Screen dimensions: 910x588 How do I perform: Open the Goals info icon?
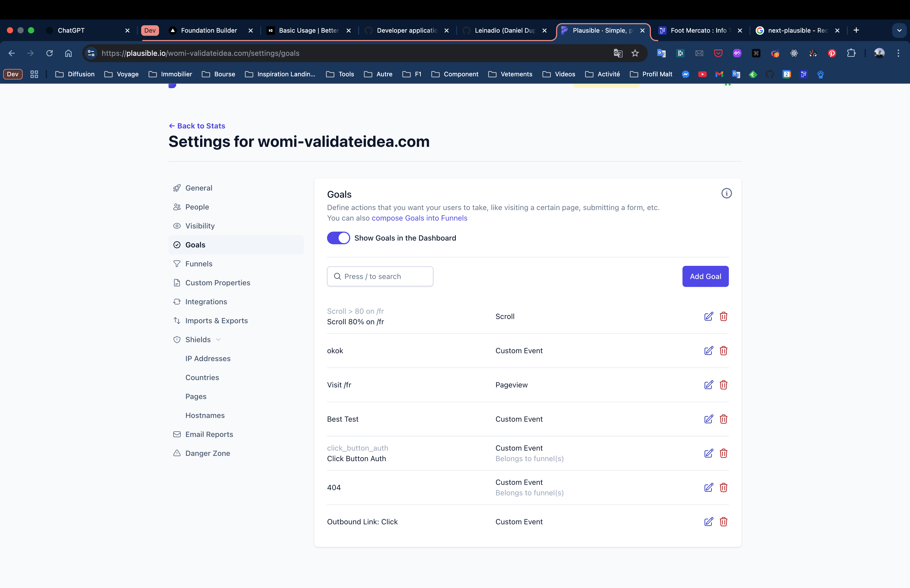pyautogui.click(x=726, y=193)
